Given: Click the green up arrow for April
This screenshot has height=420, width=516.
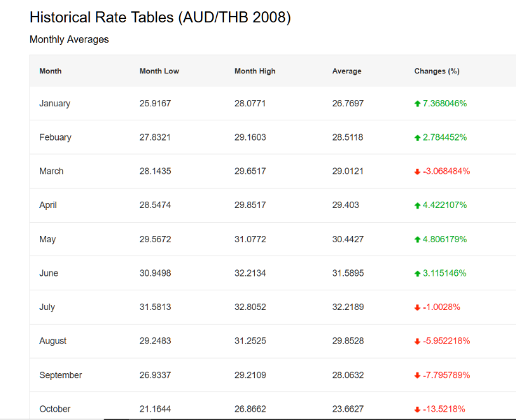Looking at the screenshot, I should 417,206.
